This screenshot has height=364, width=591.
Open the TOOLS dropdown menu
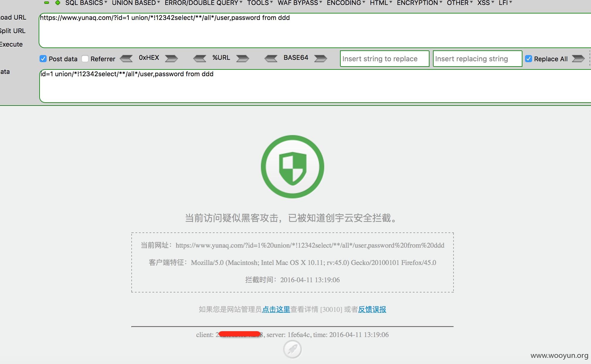click(x=260, y=3)
